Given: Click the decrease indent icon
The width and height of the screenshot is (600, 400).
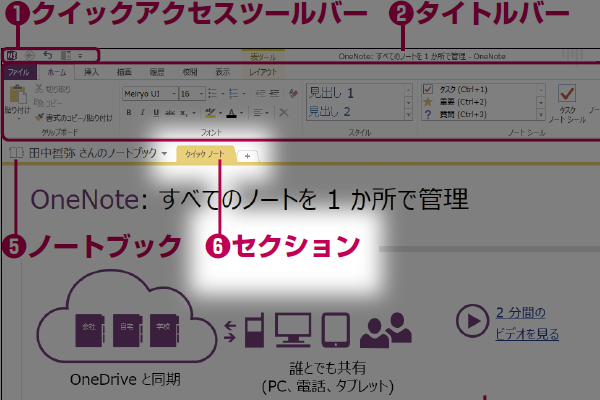Looking at the screenshot, I should pos(261,93).
